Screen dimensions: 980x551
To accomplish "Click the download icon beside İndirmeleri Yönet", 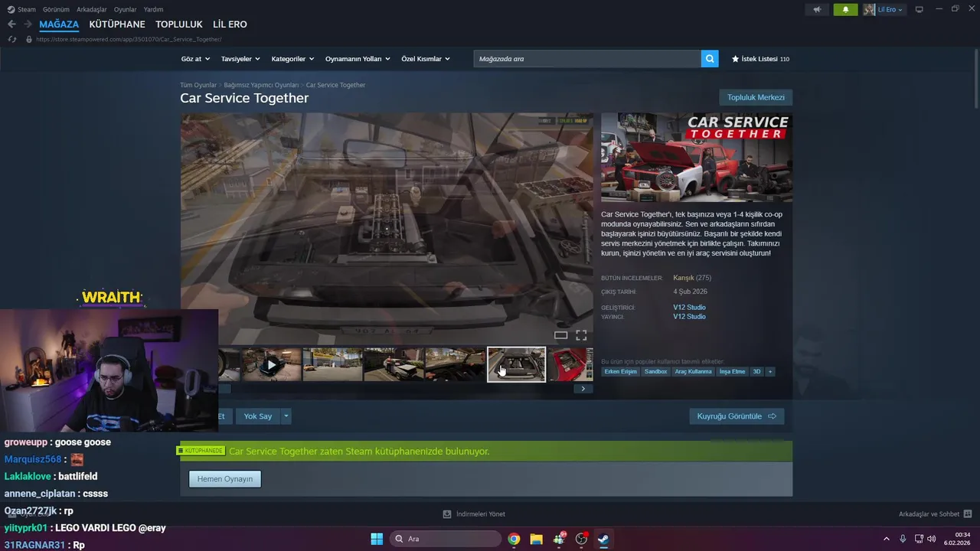I will 447,514.
